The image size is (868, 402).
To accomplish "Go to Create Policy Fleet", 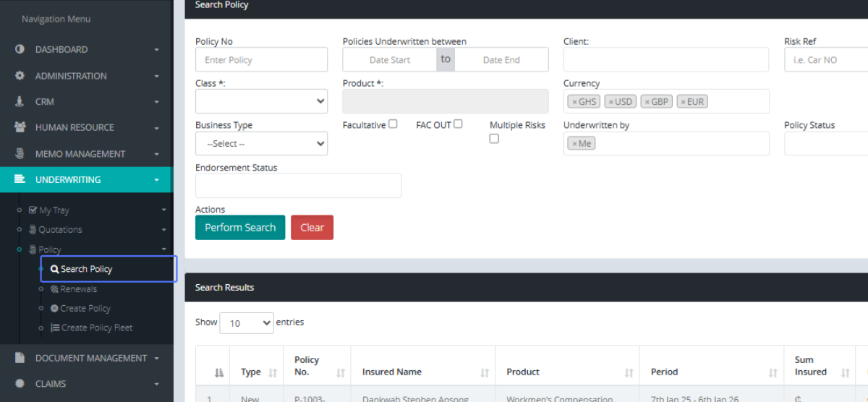I will pos(96,328).
